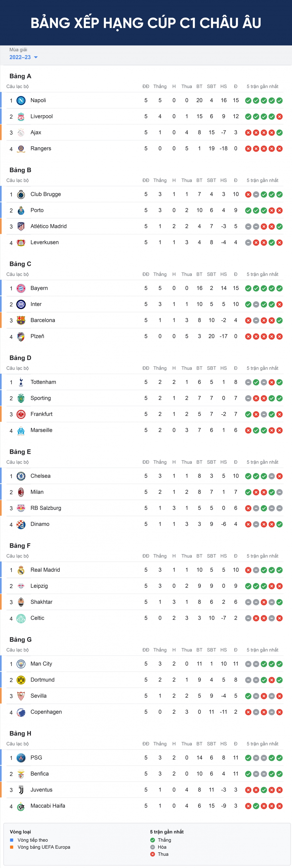Viewport: 292px width, 868px height.
Task: Click Rangers' most recent loss marker
Action: (280, 148)
